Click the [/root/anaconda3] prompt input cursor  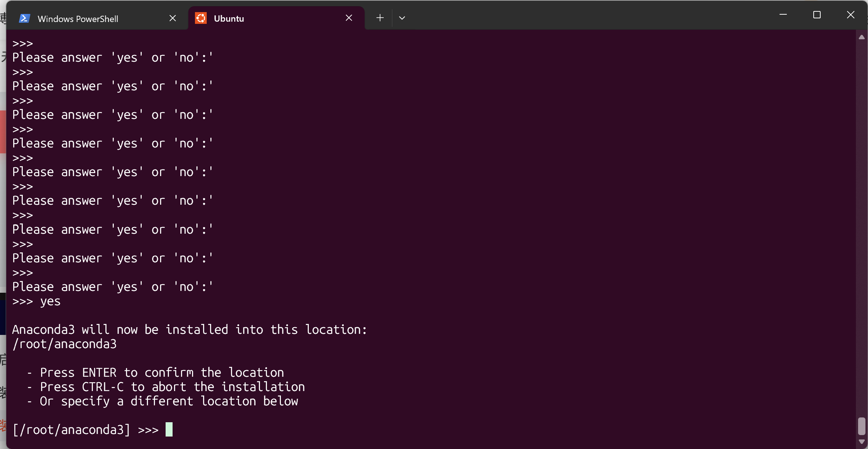click(x=169, y=430)
